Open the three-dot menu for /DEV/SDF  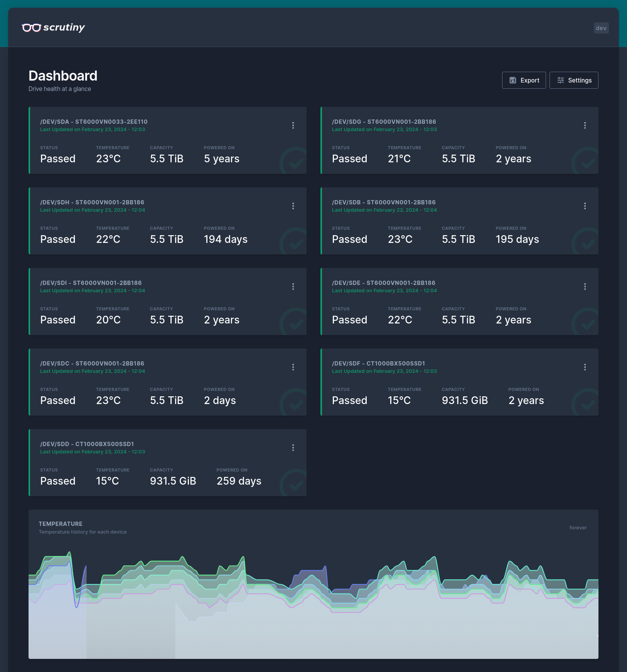pos(585,367)
